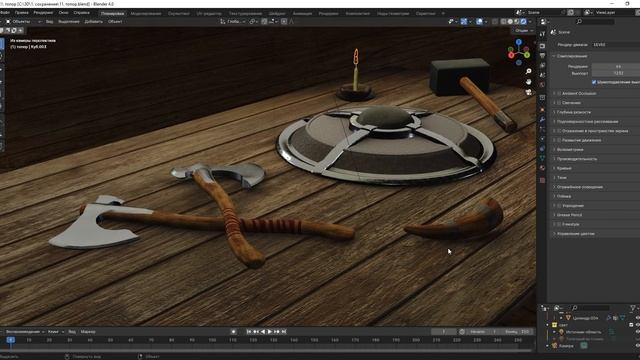The height and width of the screenshot is (360, 640).
Task: Open the Tool properties tab
Action: pos(542,34)
